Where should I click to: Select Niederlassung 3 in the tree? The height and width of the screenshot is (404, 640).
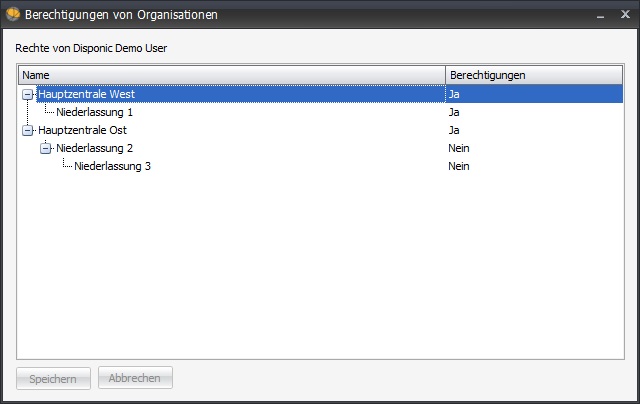(112, 166)
